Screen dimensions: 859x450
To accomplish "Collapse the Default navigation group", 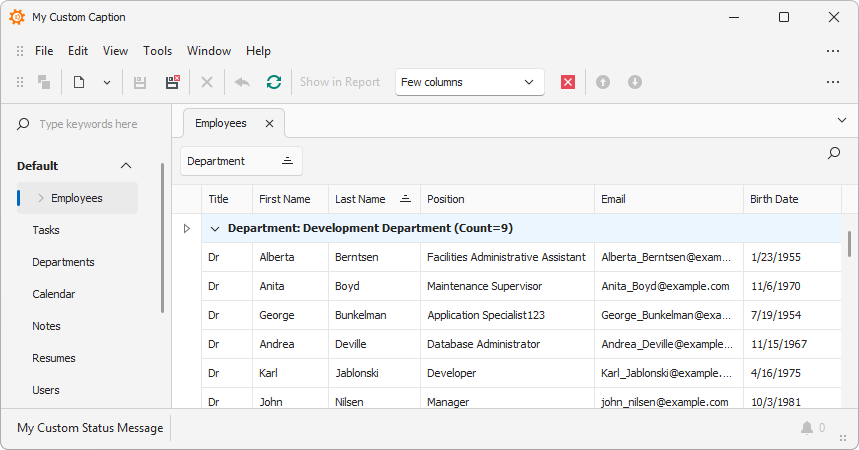I will click(126, 166).
